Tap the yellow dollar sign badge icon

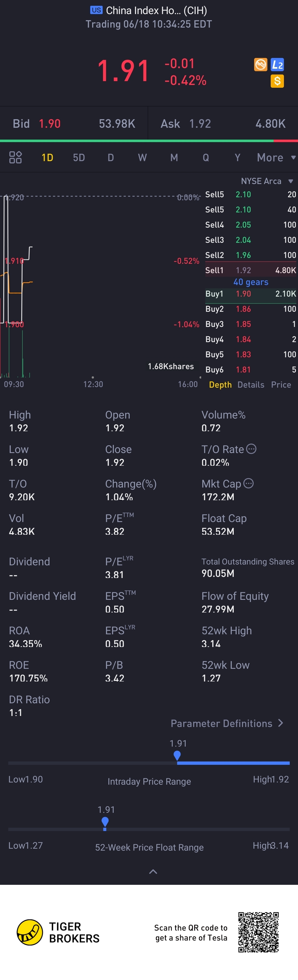pyautogui.click(x=277, y=81)
